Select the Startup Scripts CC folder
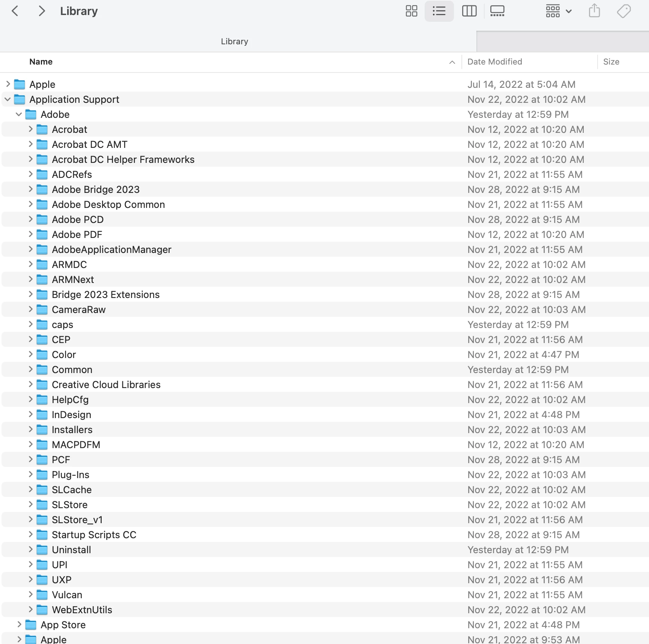The image size is (649, 644). [x=325, y=535]
